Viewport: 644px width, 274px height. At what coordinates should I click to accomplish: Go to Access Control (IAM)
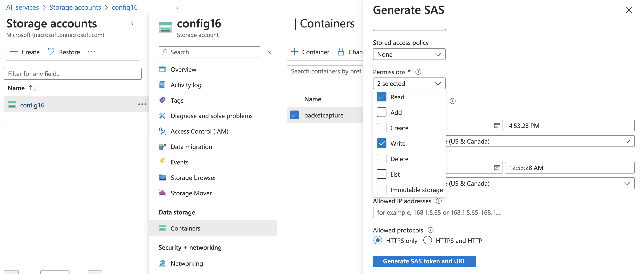[199, 131]
